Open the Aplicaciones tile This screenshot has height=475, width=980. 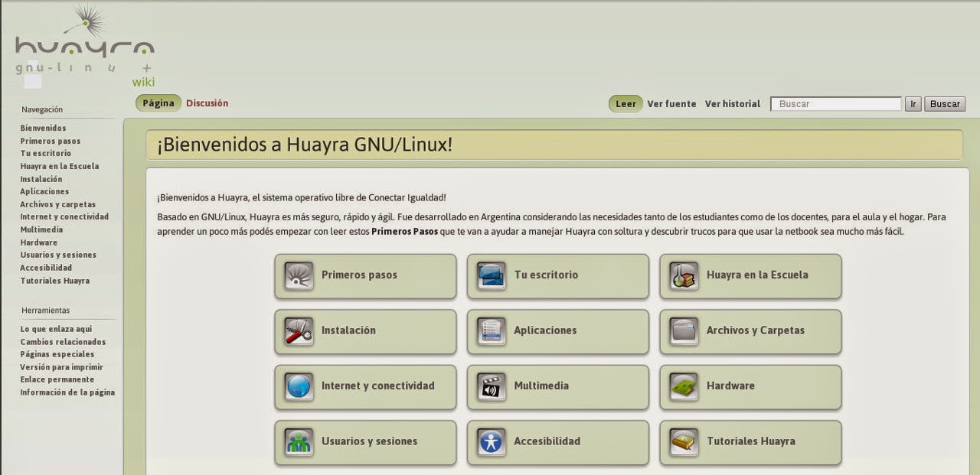558,330
